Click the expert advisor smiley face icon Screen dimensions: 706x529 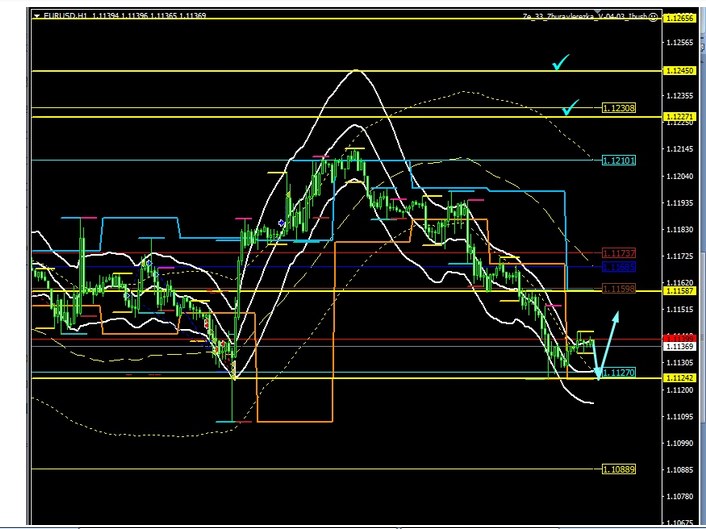653,17
